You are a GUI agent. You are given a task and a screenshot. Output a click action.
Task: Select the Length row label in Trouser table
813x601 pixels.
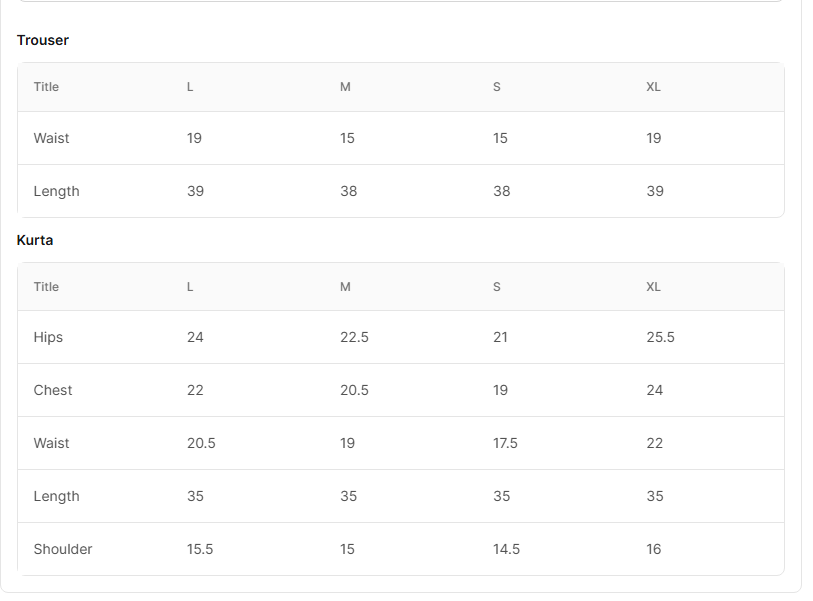point(56,191)
